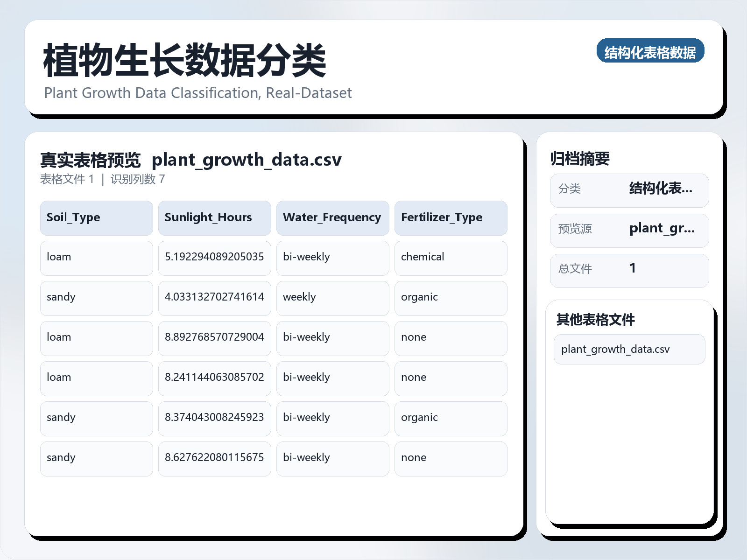Expand the truncated plant_gr... preview source value

click(662, 229)
